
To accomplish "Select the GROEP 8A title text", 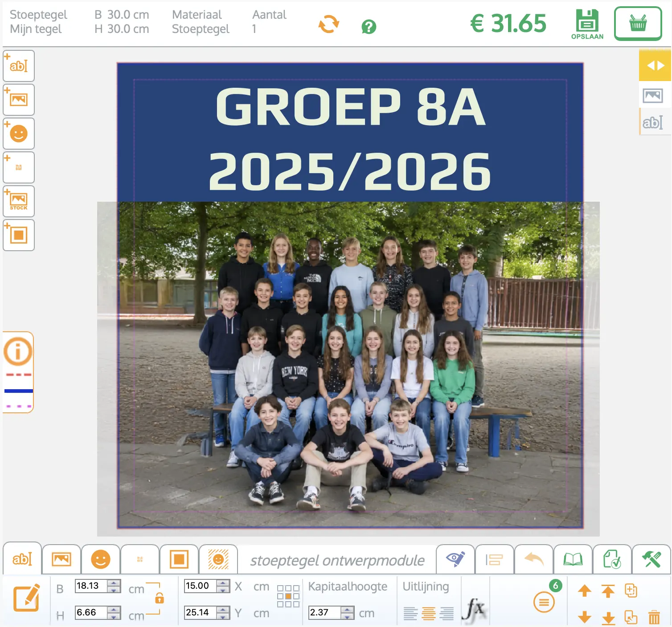I will [x=351, y=106].
